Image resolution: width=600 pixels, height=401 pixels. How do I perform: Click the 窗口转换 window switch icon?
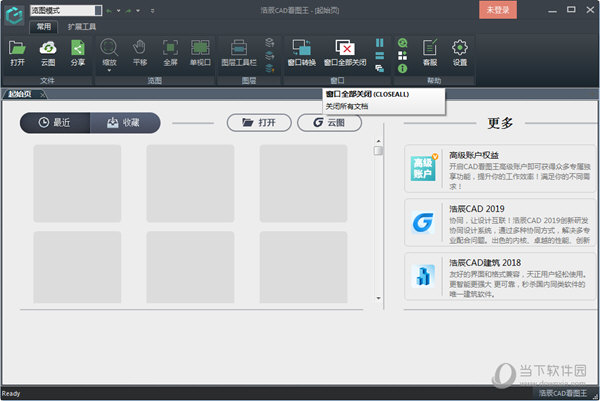coord(301,51)
